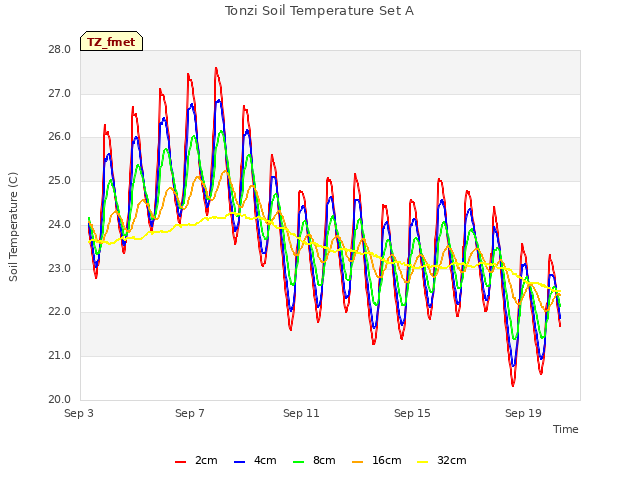Click the 26.0 y-axis tick label
Image resolution: width=640 pixels, height=480 pixels.
click(60, 137)
